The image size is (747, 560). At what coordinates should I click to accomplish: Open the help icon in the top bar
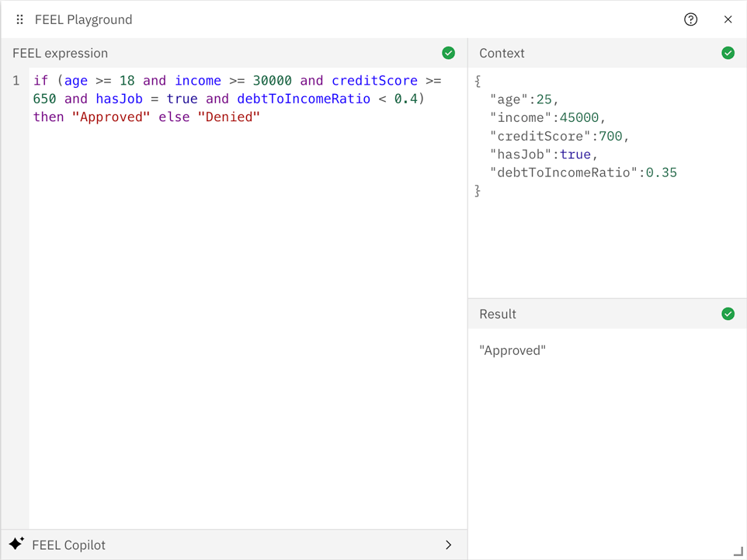pos(690,19)
